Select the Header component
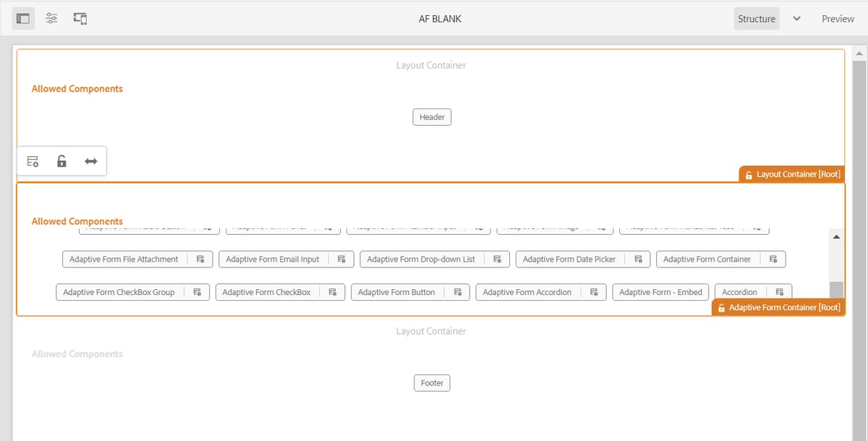The width and height of the screenshot is (868, 441). pyautogui.click(x=432, y=116)
